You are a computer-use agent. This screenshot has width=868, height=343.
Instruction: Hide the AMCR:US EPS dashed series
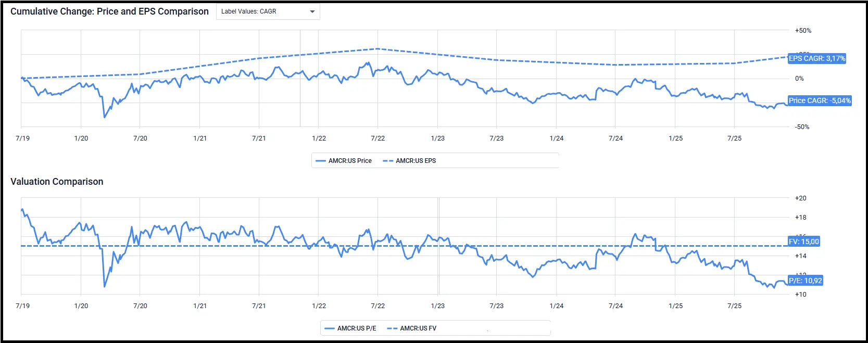coord(410,161)
